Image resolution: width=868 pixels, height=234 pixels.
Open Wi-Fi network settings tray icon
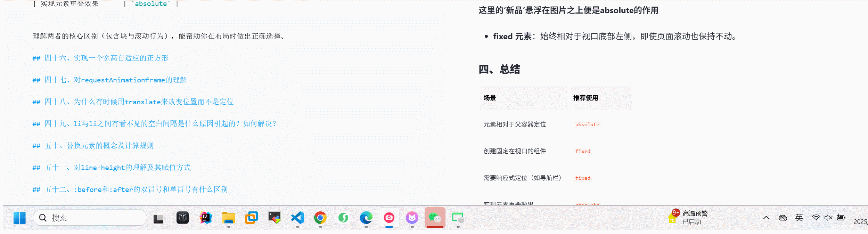click(816, 218)
